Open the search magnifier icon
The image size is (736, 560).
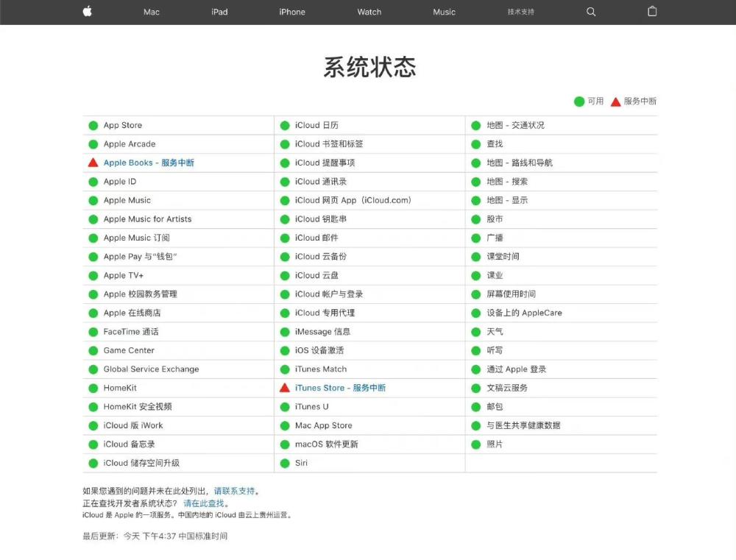coord(591,12)
